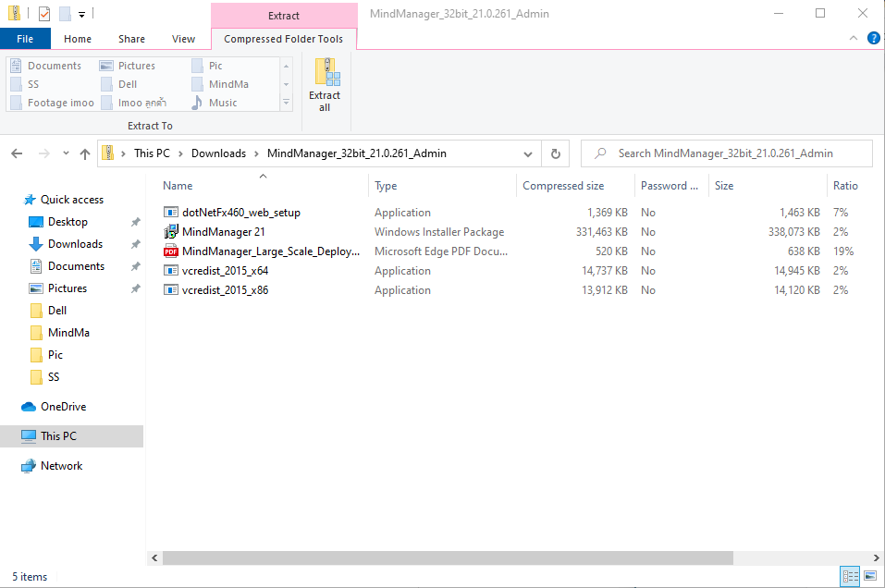Viewport: 885px width, 588px height.
Task: Choose Dell as extract destination in ribbon
Action: pyautogui.click(x=119, y=84)
